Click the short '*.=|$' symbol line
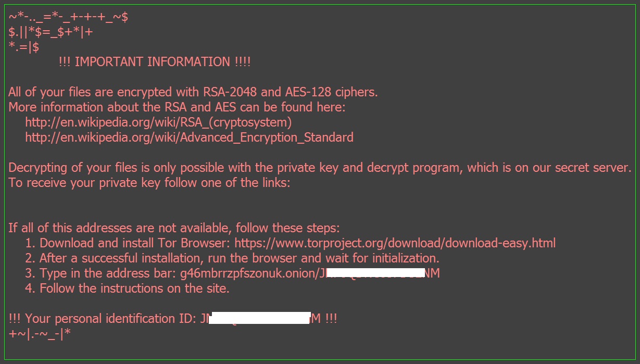Image resolution: width=640 pixels, height=364 pixels. coord(24,47)
